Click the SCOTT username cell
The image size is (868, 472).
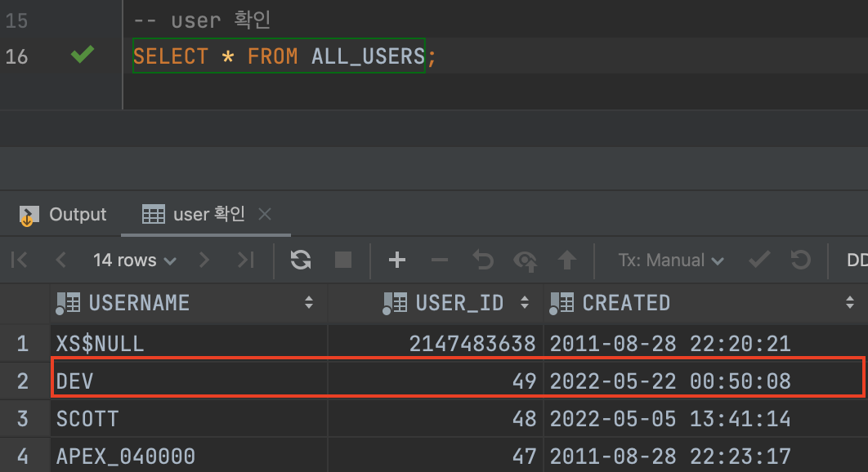(x=189, y=419)
